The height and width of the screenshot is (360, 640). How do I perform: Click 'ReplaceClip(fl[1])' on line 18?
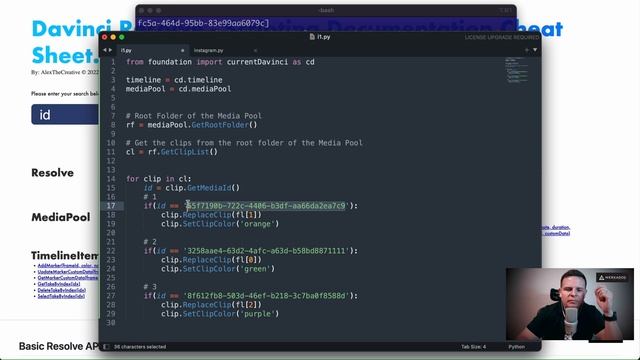point(222,215)
